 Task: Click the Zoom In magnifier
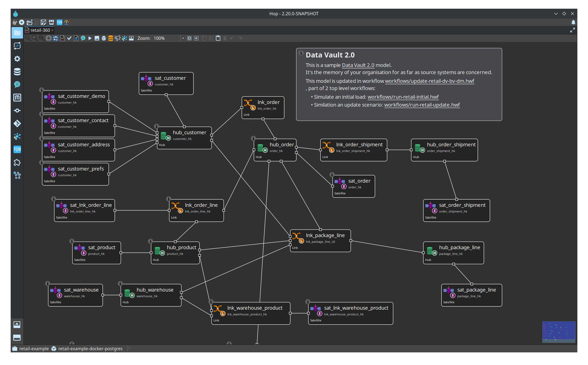[x=28, y=38]
